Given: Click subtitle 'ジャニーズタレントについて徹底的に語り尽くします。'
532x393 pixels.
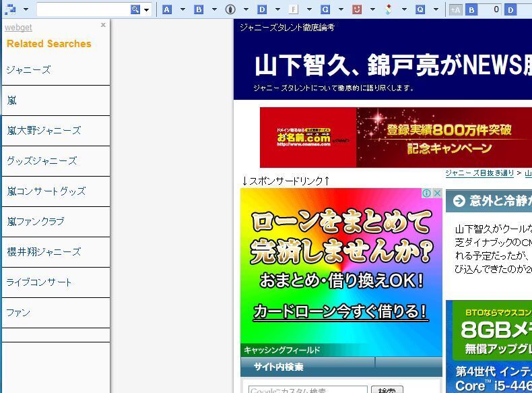Looking at the screenshot, I should [334, 88].
